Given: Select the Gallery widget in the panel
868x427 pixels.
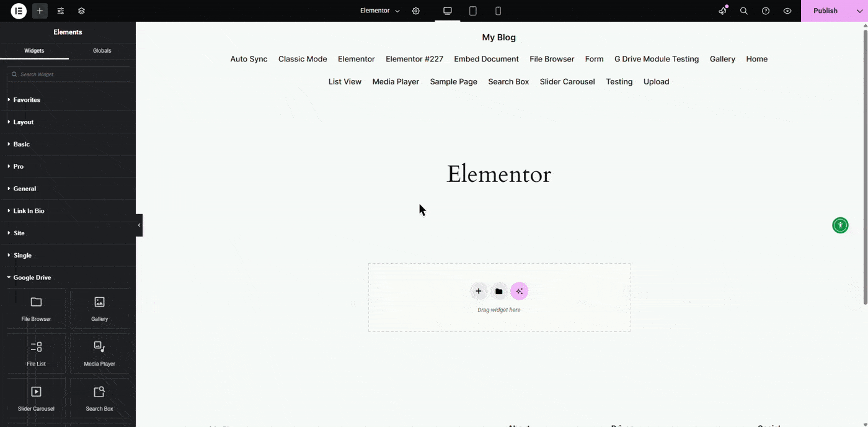Looking at the screenshot, I should (x=99, y=308).
